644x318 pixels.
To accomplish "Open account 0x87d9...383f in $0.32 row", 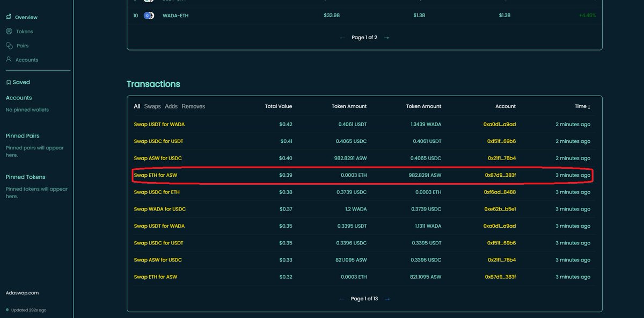I will click(500, 277).
